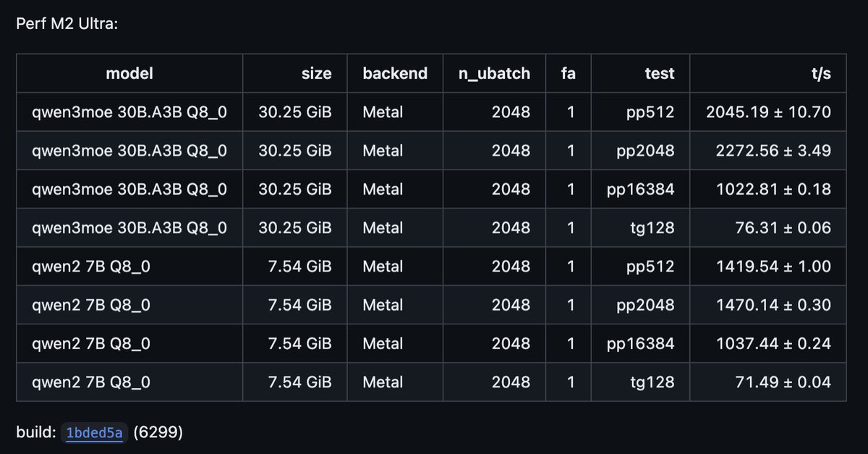868x454 pixels.
Task: Select the 1037.44 ± 0.24 result cell
Action: click(773, 344)
